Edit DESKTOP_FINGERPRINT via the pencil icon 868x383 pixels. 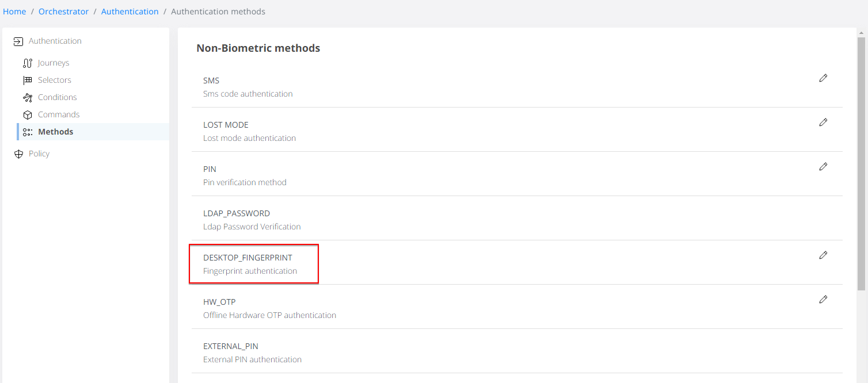click(823, 255)
